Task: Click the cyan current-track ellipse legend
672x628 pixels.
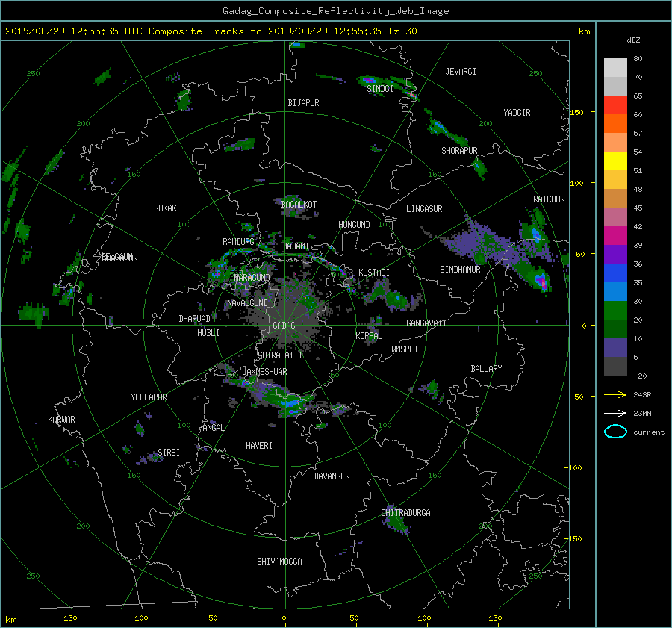Action: coord(615,432)
